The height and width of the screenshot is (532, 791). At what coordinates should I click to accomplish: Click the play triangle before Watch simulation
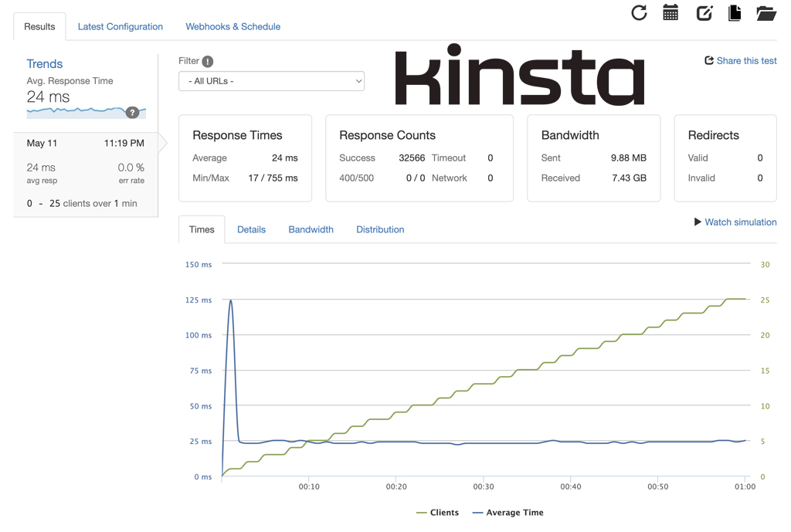[698, 222]
